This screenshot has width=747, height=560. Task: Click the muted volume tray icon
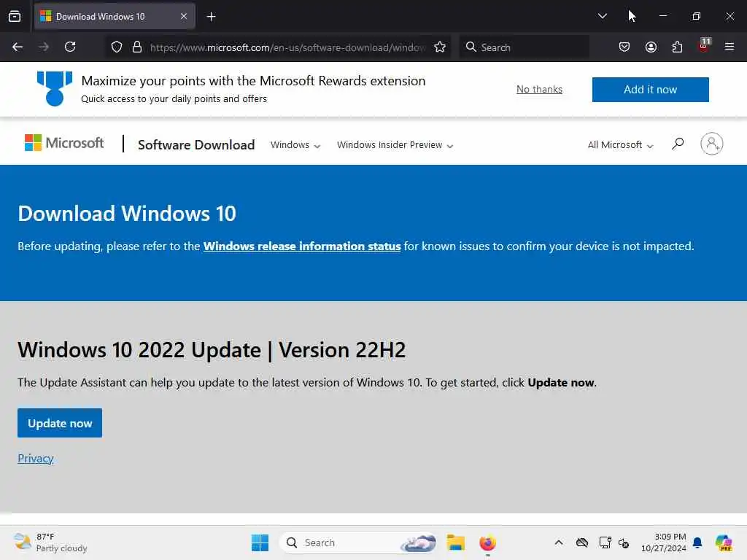click(624, 542)
